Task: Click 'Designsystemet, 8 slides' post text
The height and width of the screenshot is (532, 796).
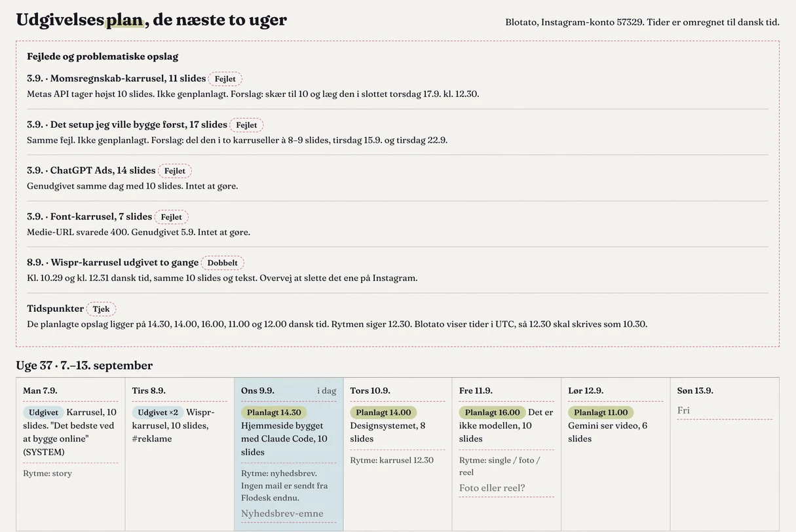Action: [x=388, y=432]
